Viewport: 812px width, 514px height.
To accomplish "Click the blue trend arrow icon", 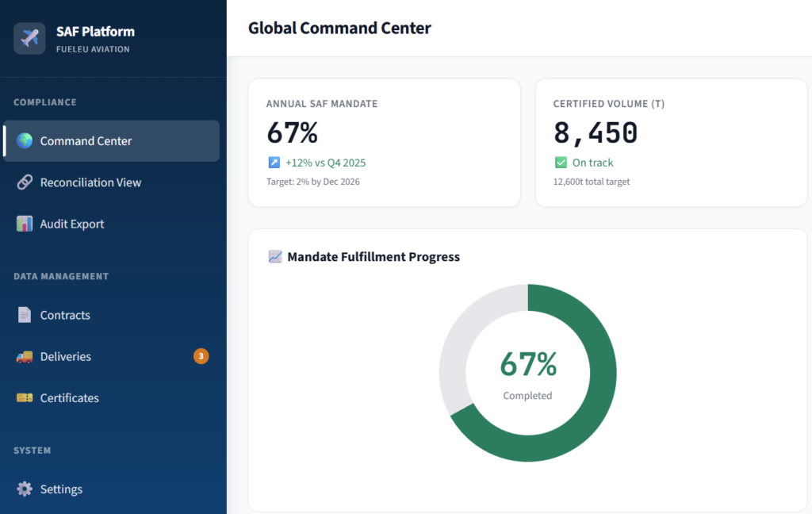I will 274,163.
